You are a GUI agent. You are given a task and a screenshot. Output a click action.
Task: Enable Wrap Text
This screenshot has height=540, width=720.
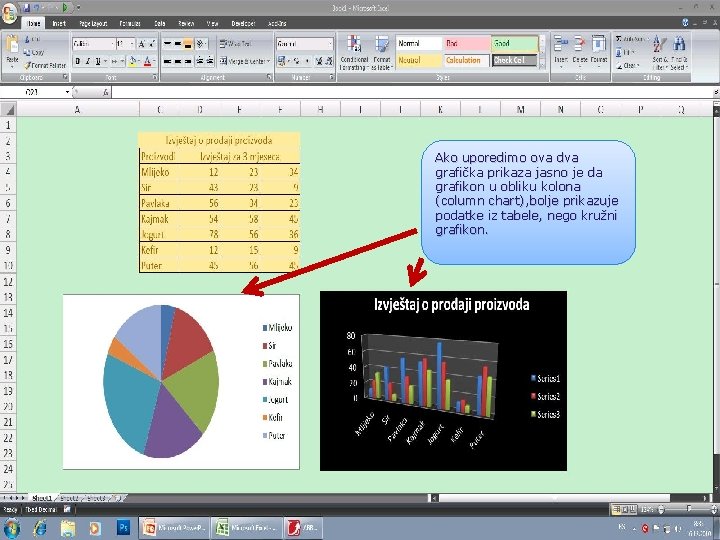235,44
